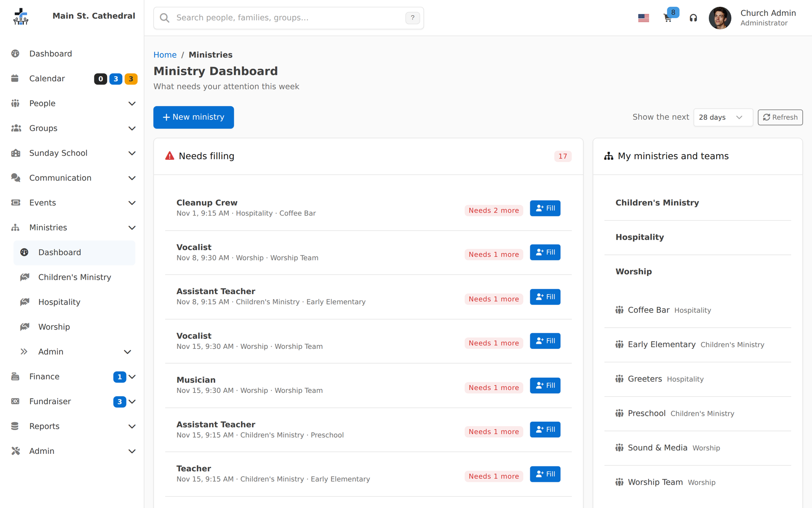This screenshot has height=508, width=812.
Task: Click the bottom Admin tools icon
Action: point(16,451)
